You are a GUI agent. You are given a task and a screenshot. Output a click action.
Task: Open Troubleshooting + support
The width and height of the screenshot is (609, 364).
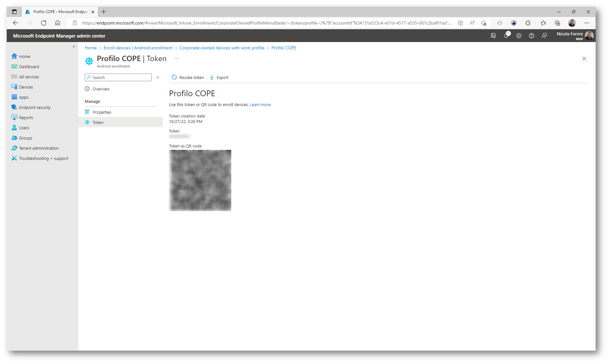point(43,158)
